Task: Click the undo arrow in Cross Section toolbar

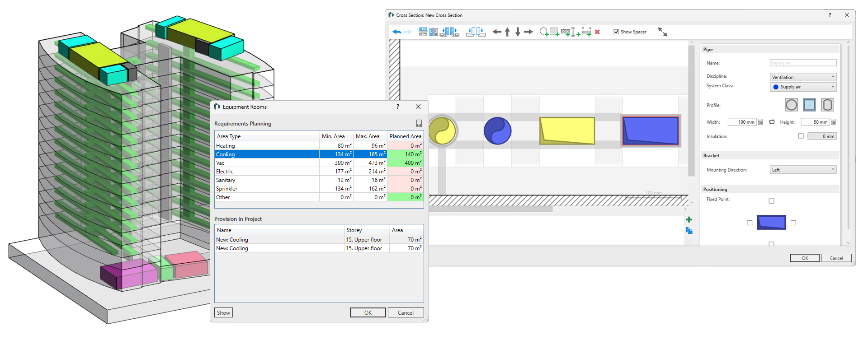Action: (396, 32)
